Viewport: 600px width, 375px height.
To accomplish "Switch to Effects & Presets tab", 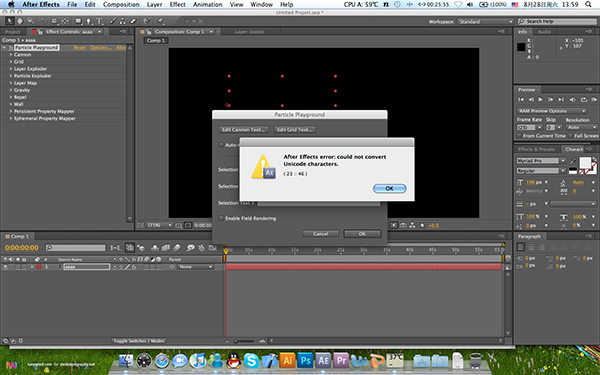I will tap(536, 149).
